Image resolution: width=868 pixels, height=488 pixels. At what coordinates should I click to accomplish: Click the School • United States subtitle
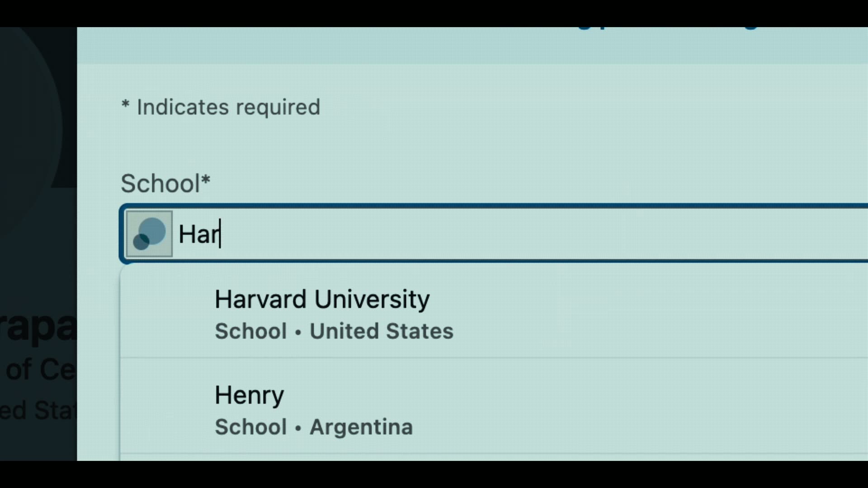point(334,331)
